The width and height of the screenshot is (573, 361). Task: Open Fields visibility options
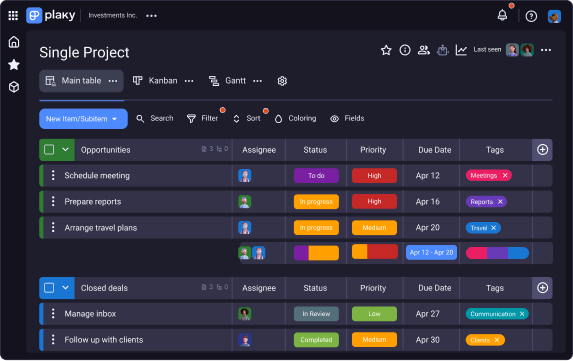click(x=347, y=118)
